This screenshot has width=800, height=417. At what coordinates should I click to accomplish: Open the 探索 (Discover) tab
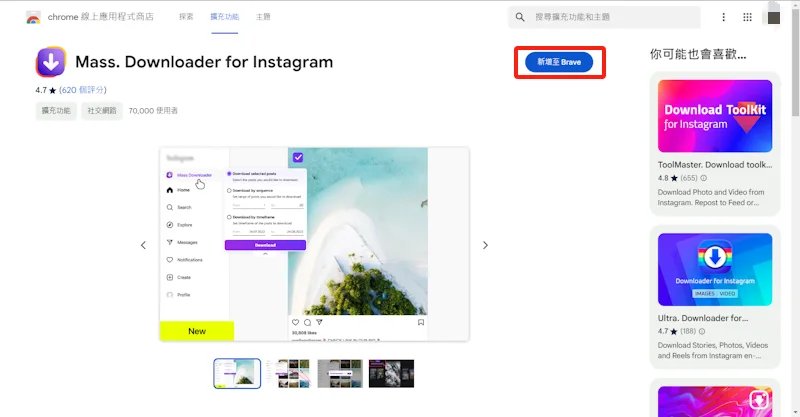[186, 17]
